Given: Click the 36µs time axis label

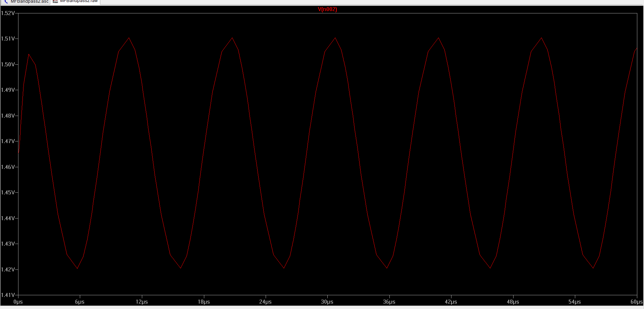Looking at the screenshot, I should pyautogui.click(x=389, y=302).
